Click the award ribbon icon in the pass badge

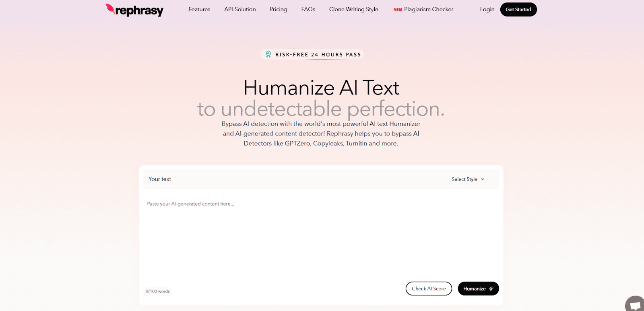coord(268,54)
